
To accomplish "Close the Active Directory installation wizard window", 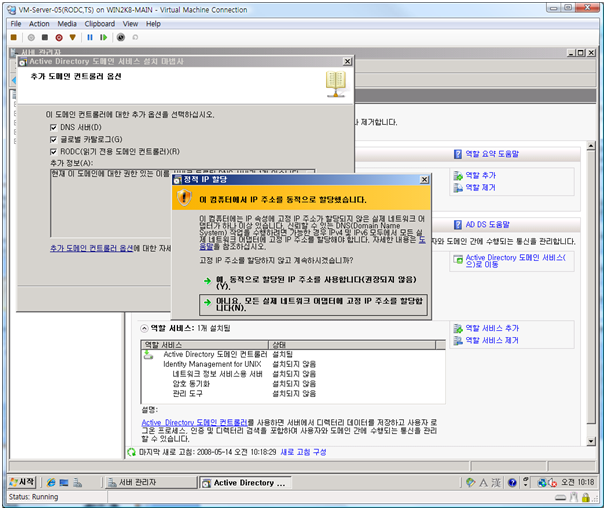I will [347, 61].
